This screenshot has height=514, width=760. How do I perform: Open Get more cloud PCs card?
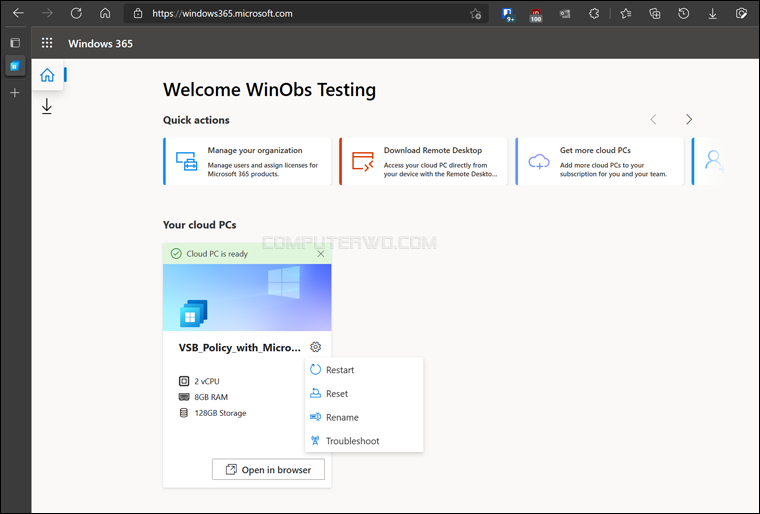[x=600, y=161]
